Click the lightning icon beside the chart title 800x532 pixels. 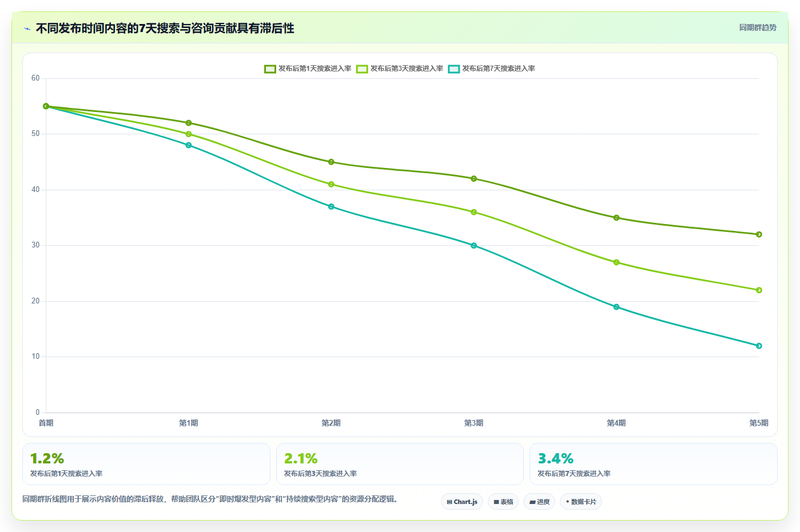tap(27, 29)
